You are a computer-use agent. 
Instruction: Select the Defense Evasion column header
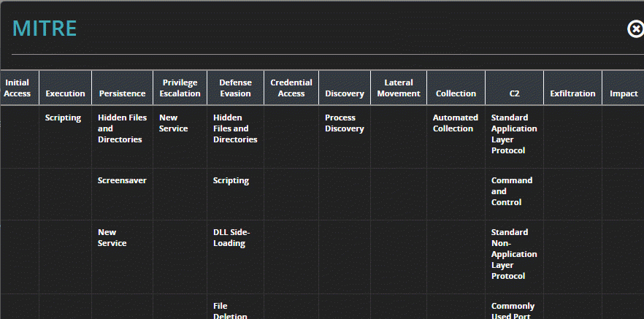235,88
